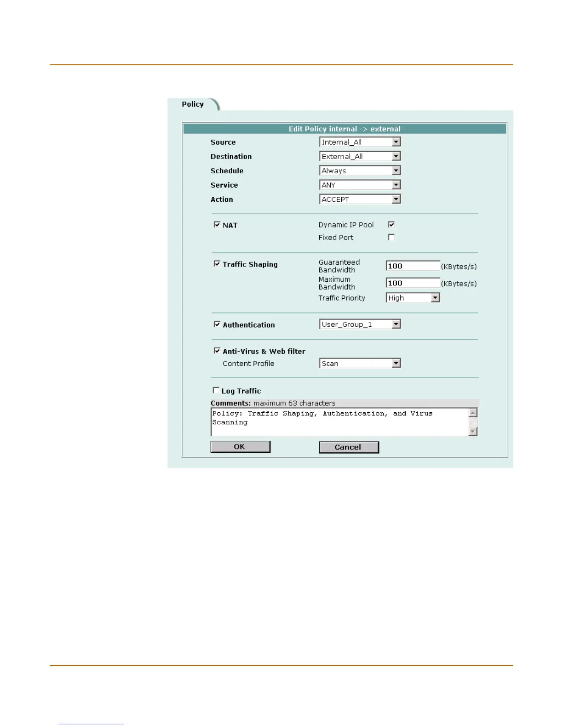Click inside the Comments text area
Image resolution: width=563 pixels, height=728 pixels.
(339, 422)
